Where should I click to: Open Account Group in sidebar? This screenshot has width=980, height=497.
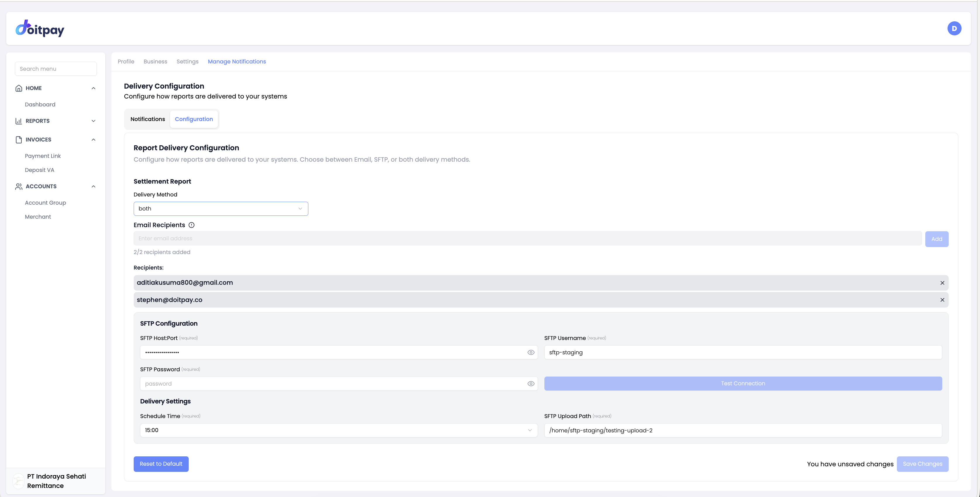[45, 203]
